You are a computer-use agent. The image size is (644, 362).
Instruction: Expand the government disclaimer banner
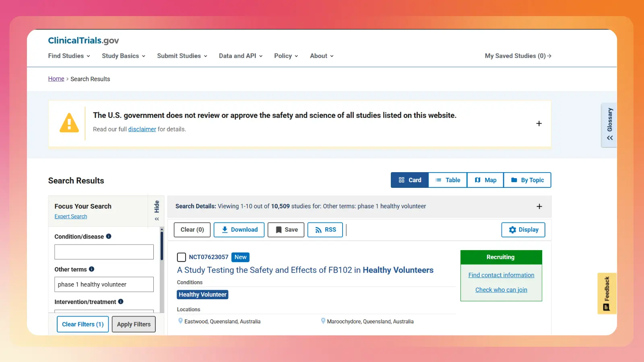tap(539, 123)
